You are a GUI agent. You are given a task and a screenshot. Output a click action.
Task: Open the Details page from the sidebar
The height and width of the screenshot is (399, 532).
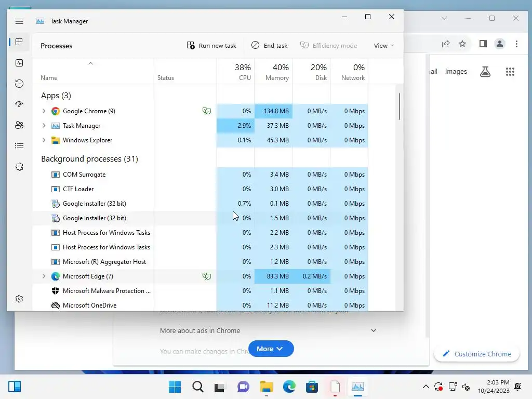click(19, 146)
